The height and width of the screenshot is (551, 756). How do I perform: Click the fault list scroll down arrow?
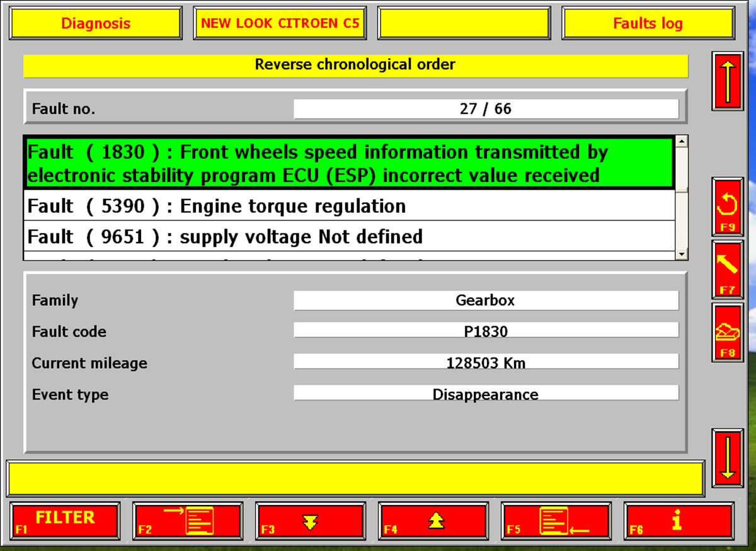681,254
